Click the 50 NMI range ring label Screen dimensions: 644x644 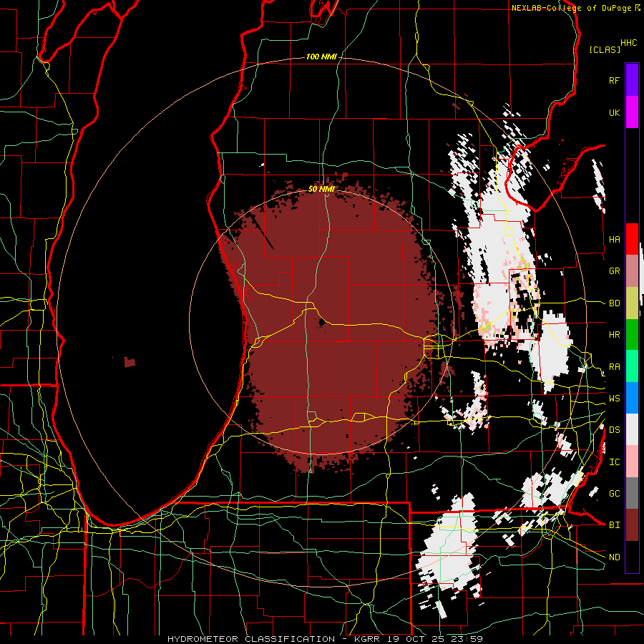[x=321, y=190]
